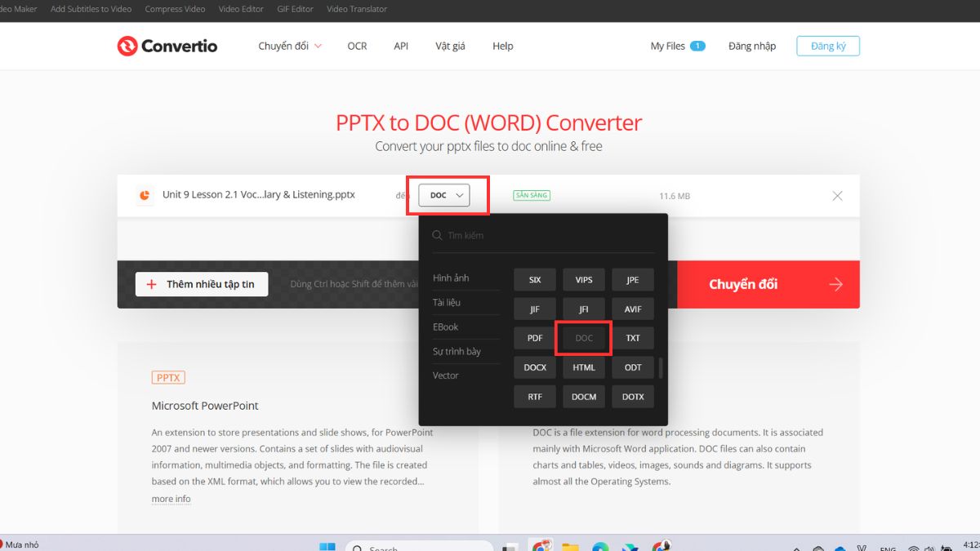Viewport: 980px width, 551px height.
Task: Select the DOCX output format
Action: [x=534, y=367]
